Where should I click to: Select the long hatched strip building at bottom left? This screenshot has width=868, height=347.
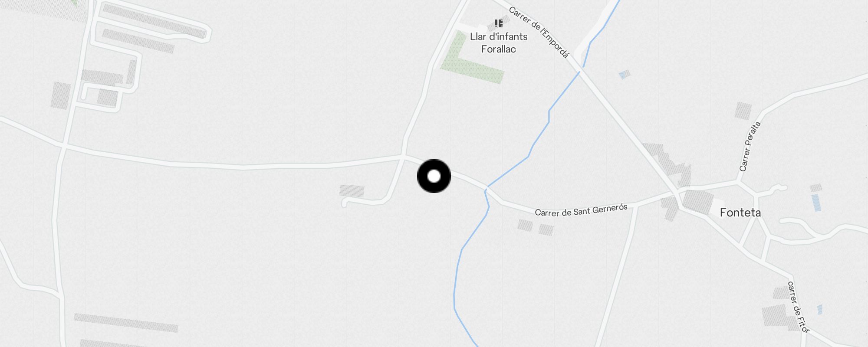coord(126,323)
